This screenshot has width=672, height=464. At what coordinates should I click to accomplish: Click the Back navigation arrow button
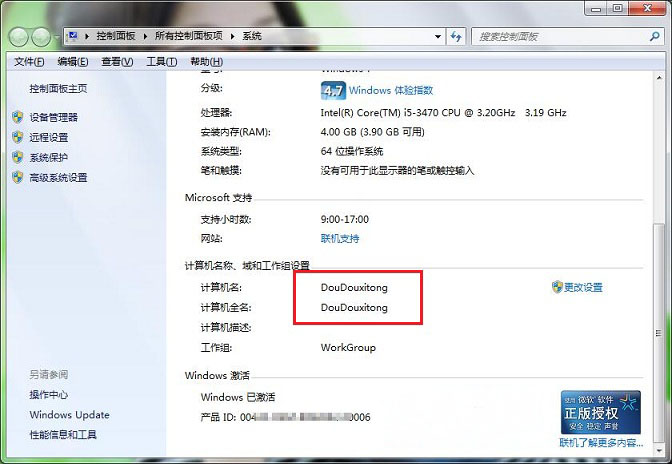click(x=18, y=38)
